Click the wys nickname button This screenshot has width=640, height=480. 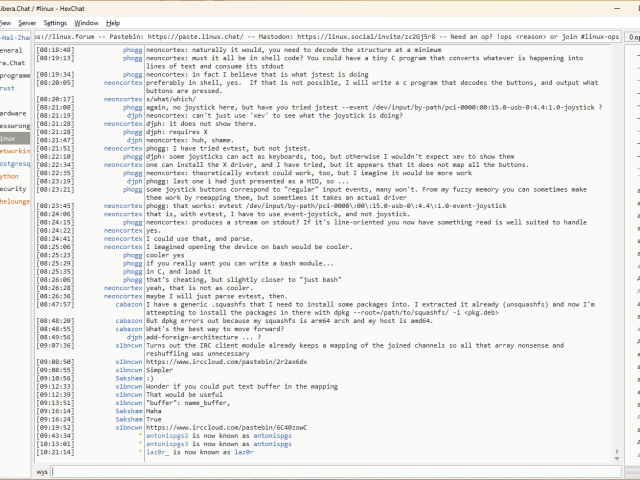click(x=42, y=469)
